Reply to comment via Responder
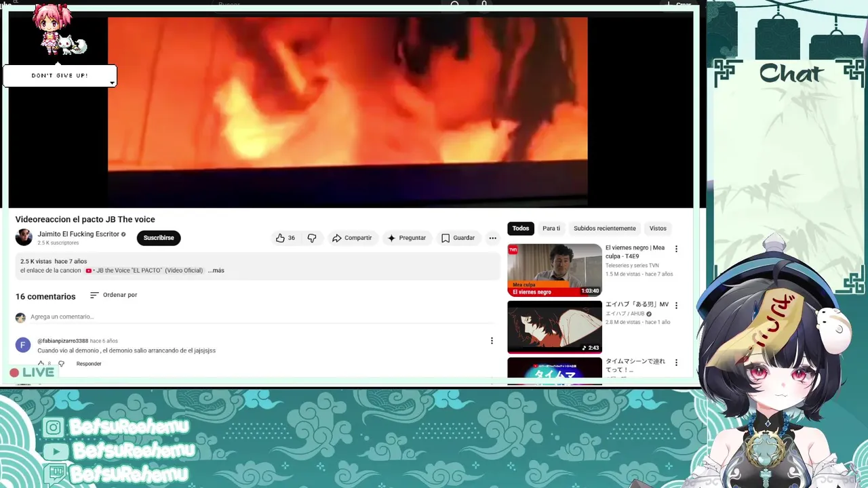The width and height of the screenshot is (868, 488). [x=89, y=364]
